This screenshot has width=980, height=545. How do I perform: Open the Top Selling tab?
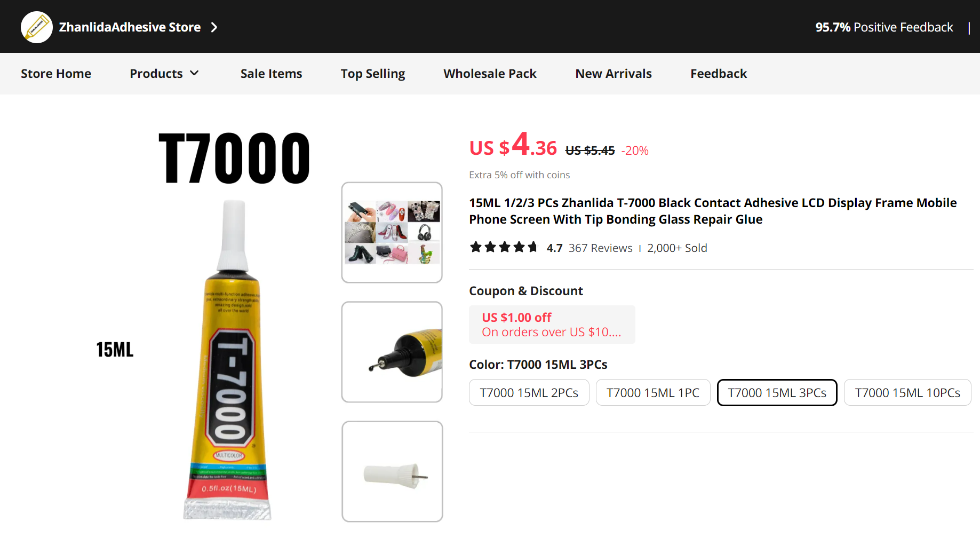(373, 74)
